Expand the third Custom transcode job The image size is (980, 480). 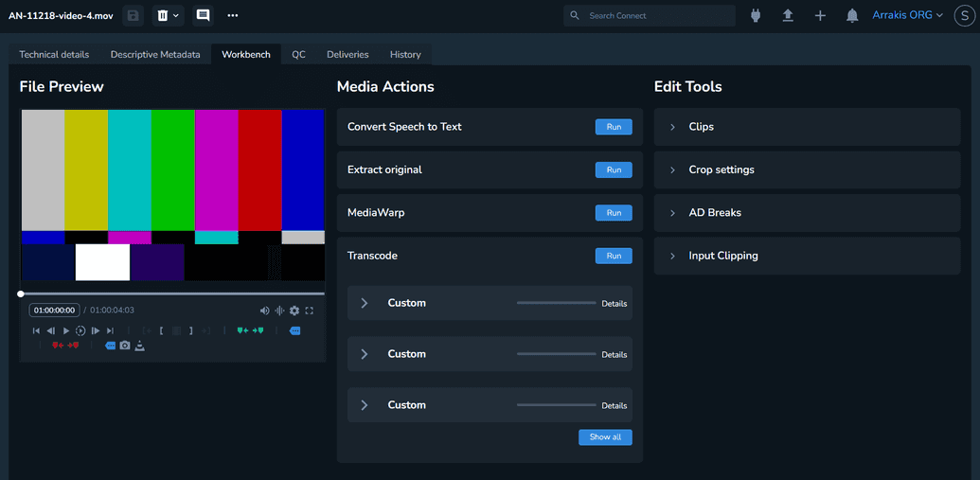coord(365,405)
